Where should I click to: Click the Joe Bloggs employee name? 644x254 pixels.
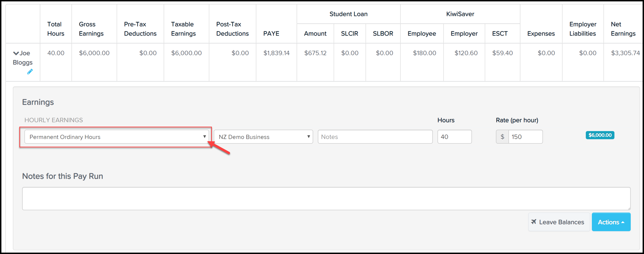[x=23, y=58]
